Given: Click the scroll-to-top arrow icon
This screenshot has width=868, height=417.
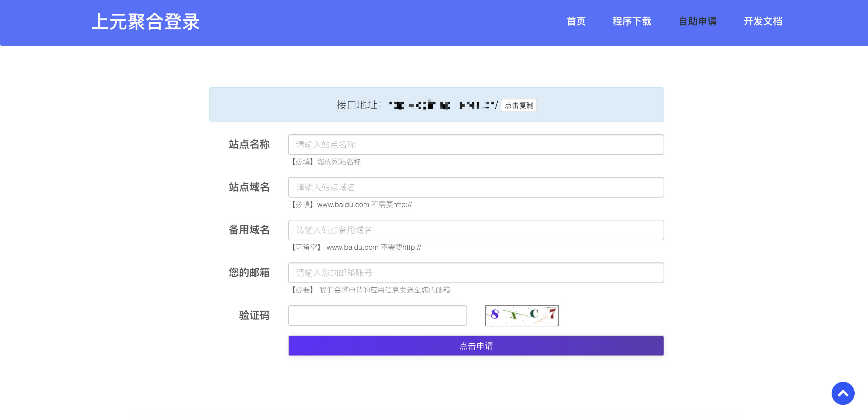Looking at the screenshot, I should click(843, 393).
